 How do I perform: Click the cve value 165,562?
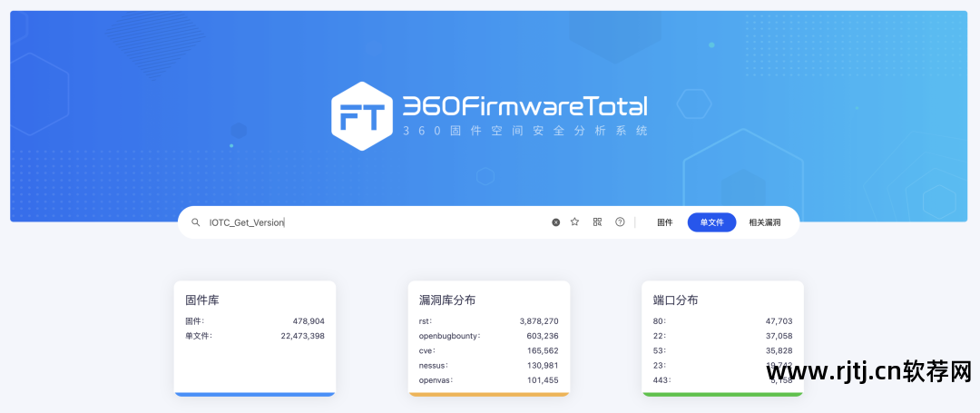543,350
